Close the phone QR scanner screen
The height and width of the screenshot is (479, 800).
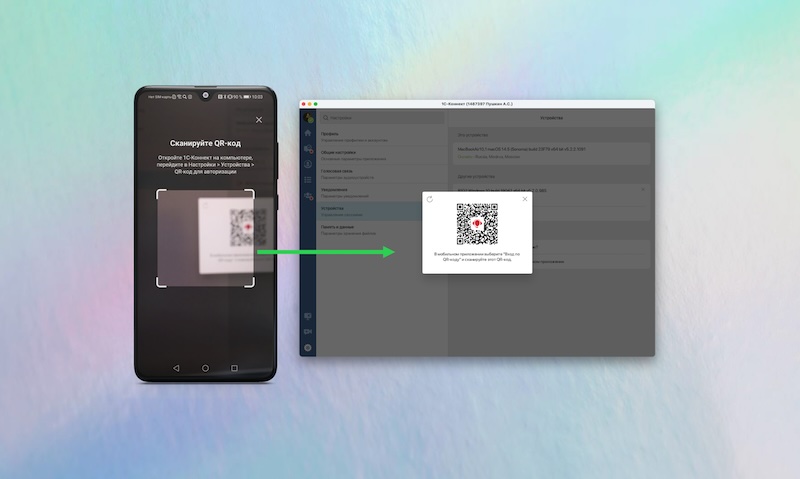pyautogui.click(x=259, y=119)
